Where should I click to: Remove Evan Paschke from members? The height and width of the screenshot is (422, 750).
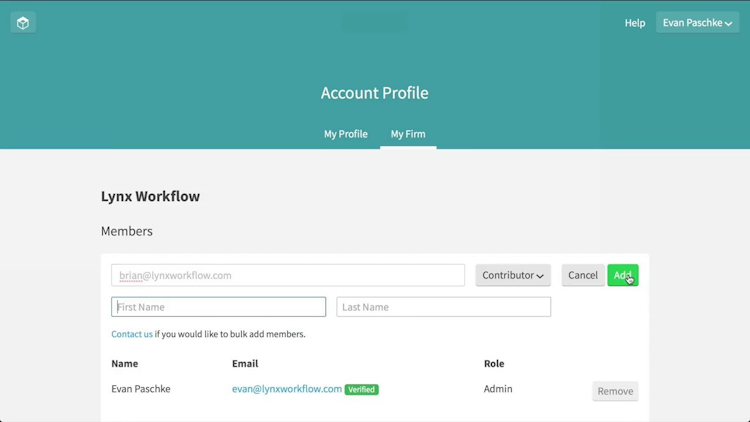[x=615, y=391]
